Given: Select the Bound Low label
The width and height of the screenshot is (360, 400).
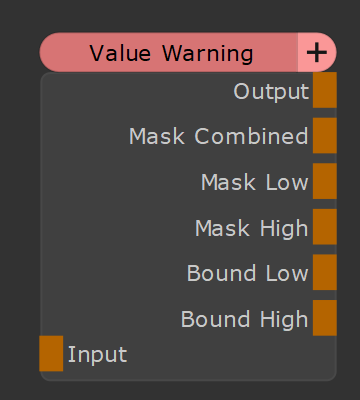Looking at the screenshot, I should tap(248, 273).
